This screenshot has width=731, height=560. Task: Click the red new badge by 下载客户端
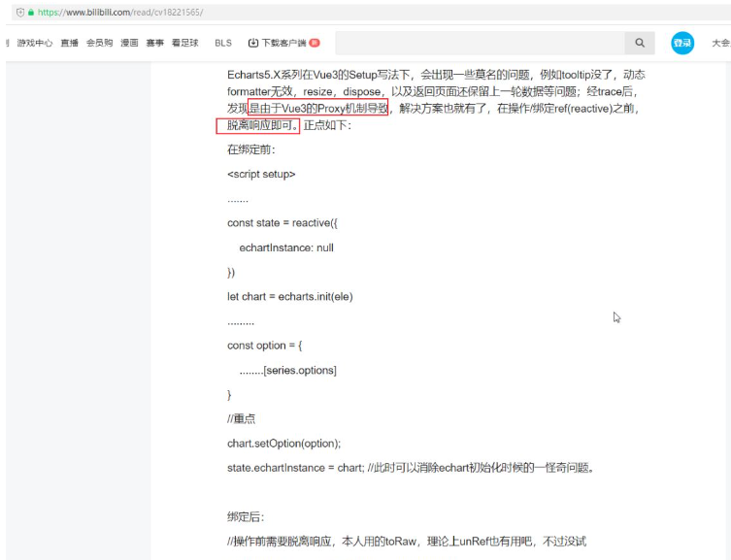tap(315, 43)
